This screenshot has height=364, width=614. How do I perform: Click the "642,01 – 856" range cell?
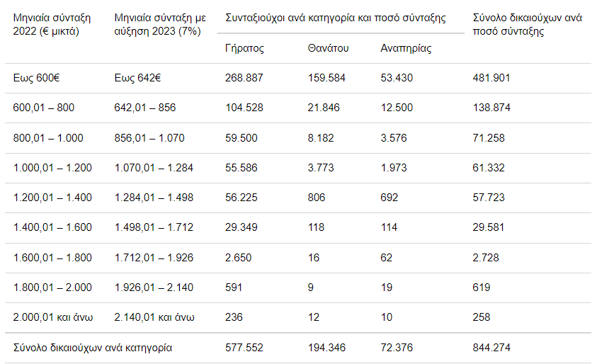coord(144,108)
